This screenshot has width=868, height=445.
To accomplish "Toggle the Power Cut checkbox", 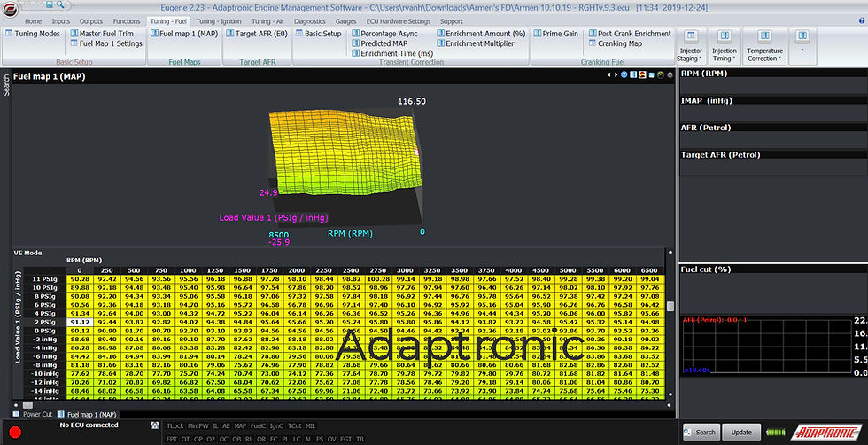I will pyautogui.click(x=17, y=414).
